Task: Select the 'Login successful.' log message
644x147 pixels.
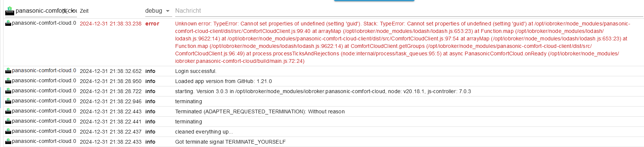Action: click(x=196, y=71)
